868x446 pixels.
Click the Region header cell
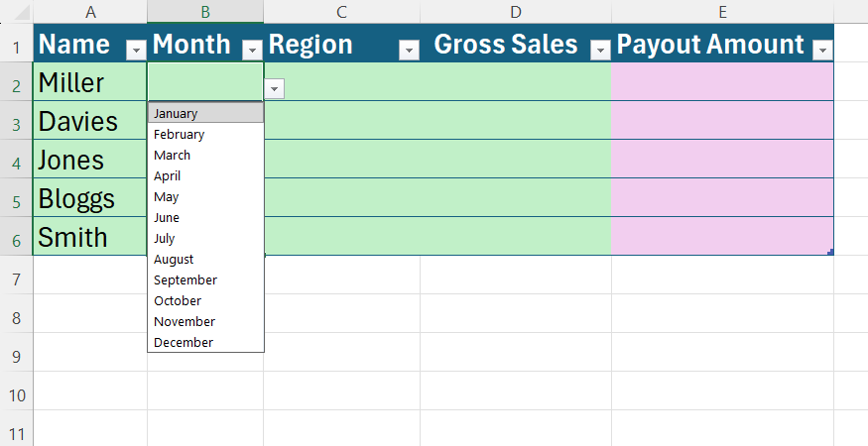[x=341, y=43]
